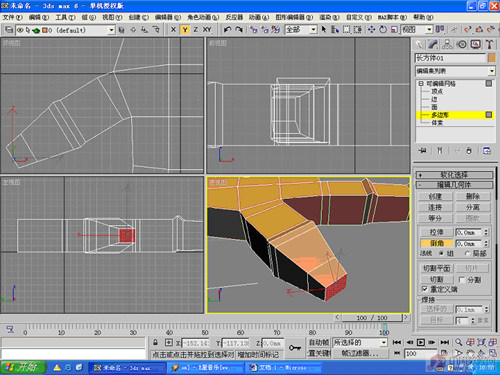Click the Redo arrow in the main toolbar

[239, 30]
